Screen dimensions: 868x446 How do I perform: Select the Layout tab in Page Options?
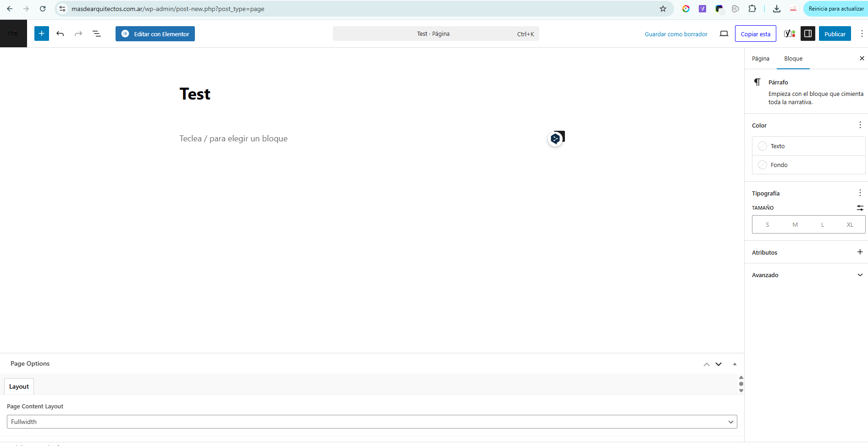tap(19, 386)
